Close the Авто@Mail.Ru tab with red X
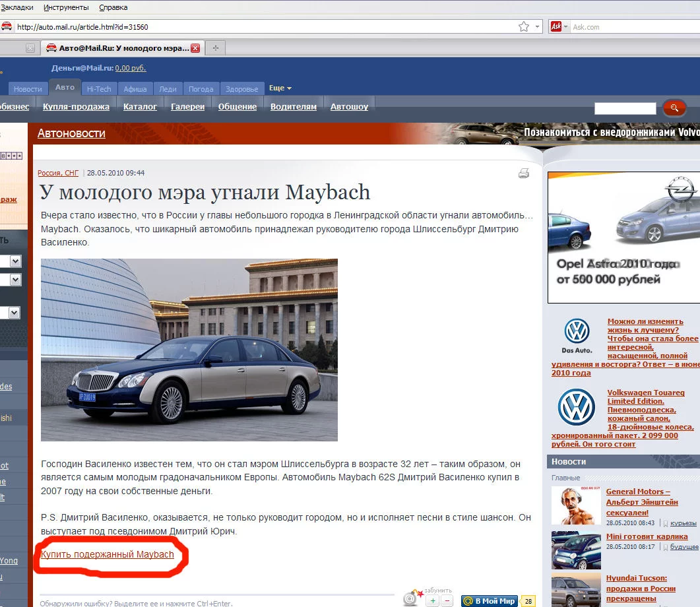This screenshot has height=607, width=700. point(195,48)
